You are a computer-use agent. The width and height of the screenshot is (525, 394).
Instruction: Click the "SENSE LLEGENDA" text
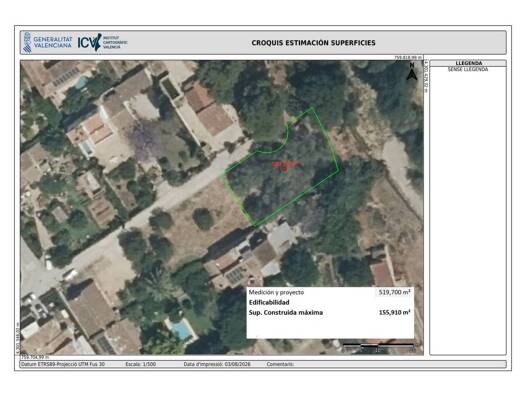(x=468, y=69)
